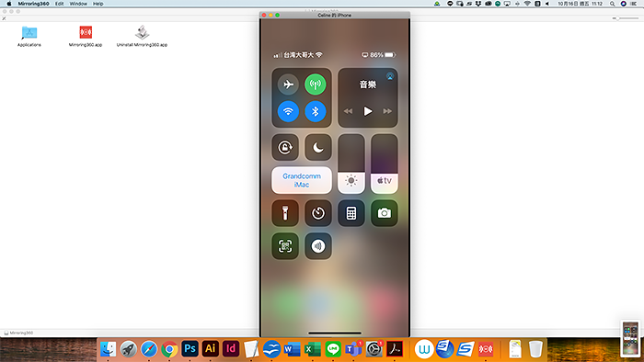Open the Apple menu
Viewport: 644px width, 362px height.
(x=8, y=4)
